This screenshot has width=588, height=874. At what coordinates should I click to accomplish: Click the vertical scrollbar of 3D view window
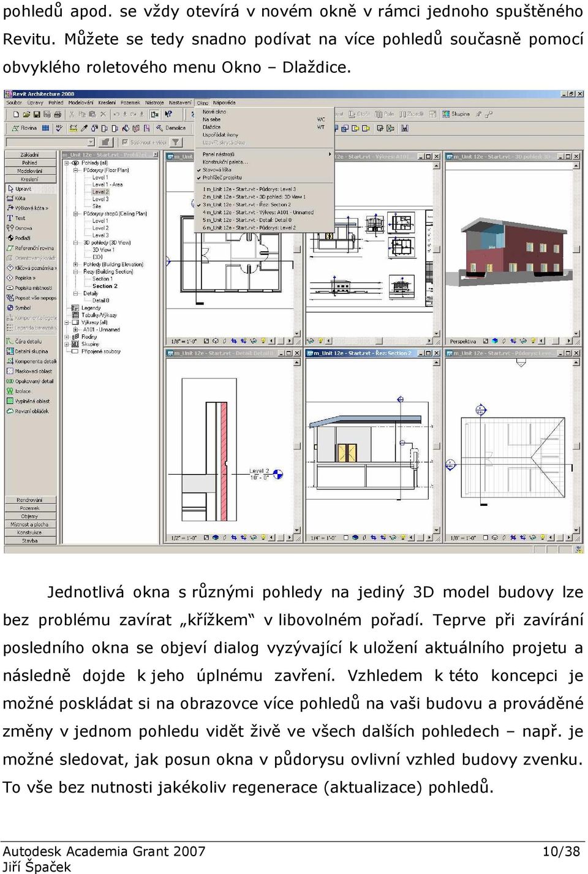(x=576, y=249)
